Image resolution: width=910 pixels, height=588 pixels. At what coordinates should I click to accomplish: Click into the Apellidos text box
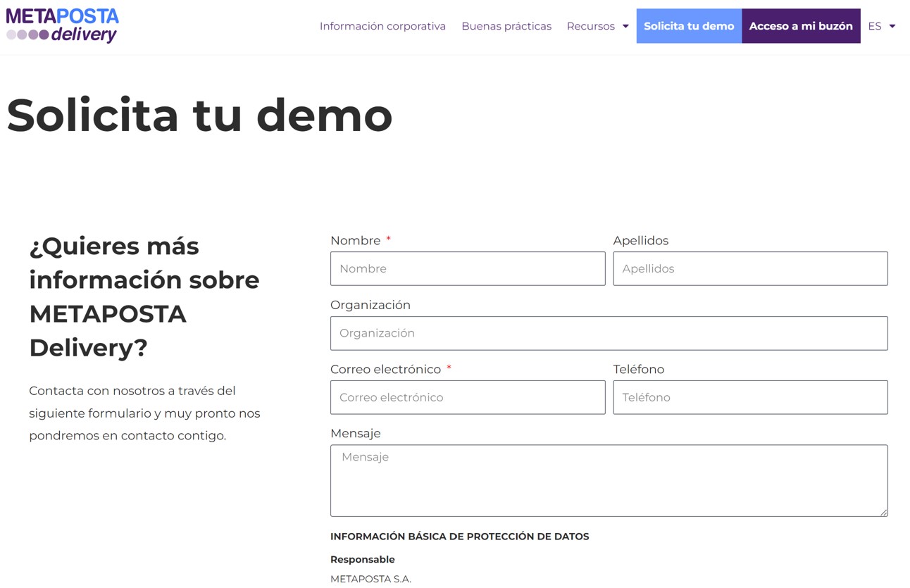coord(749,268)
